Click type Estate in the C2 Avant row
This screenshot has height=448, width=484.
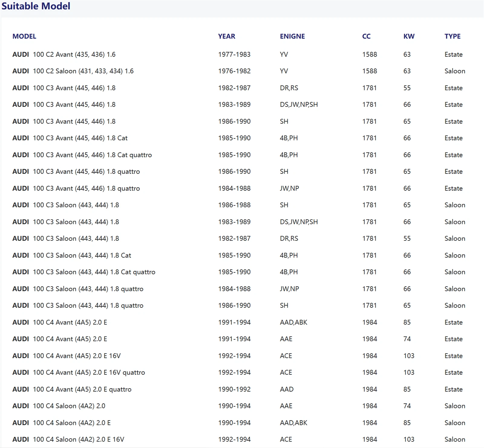pyautogui.click(x=453, y=54)
